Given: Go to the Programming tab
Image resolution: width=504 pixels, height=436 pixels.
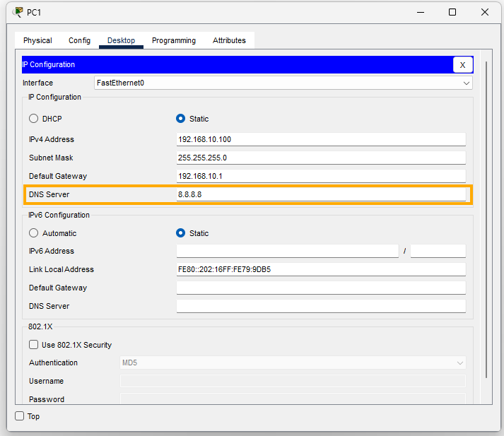Looking at the screenshot, I should (x=174, y=40).
